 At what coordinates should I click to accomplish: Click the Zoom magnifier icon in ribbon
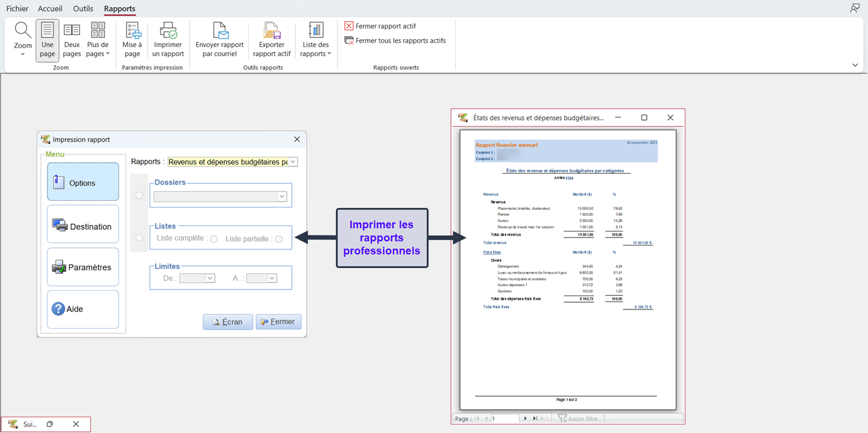pos(23,31)
